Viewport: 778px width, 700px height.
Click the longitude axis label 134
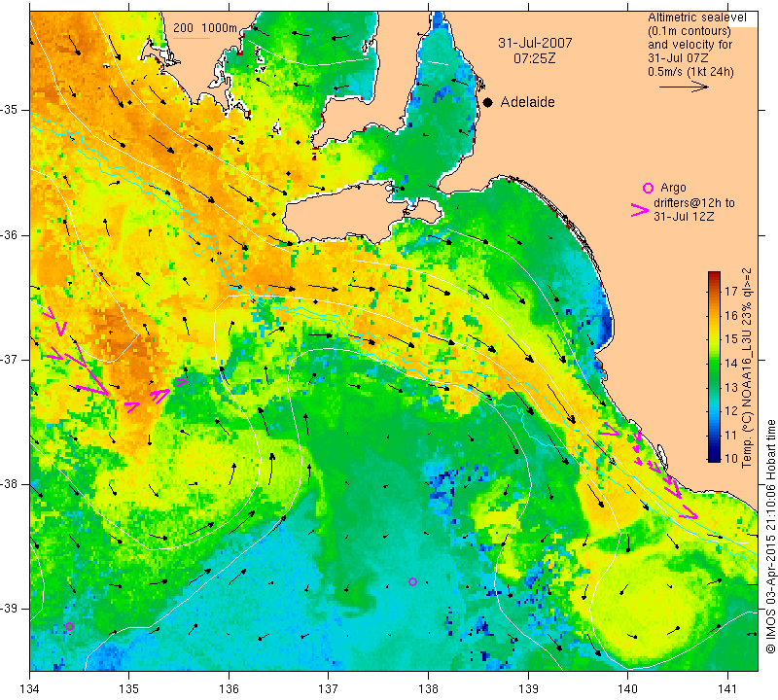coord(30,689)
